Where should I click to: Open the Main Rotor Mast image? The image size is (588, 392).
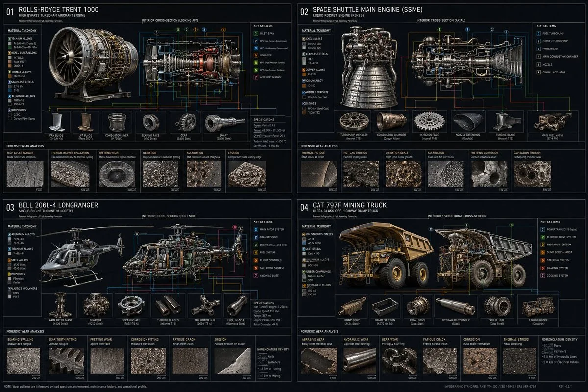pyautogui.click(x=60, y=305)
